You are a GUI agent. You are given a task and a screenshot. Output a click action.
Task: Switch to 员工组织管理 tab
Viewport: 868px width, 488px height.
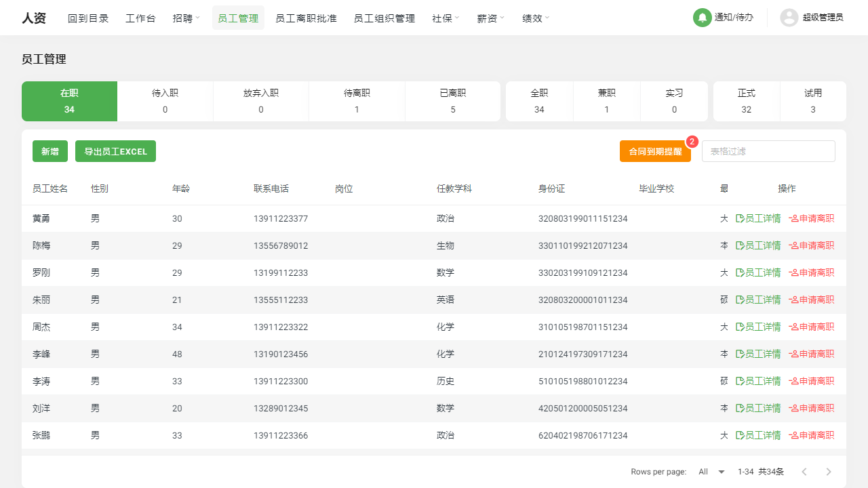click(383, 18)
